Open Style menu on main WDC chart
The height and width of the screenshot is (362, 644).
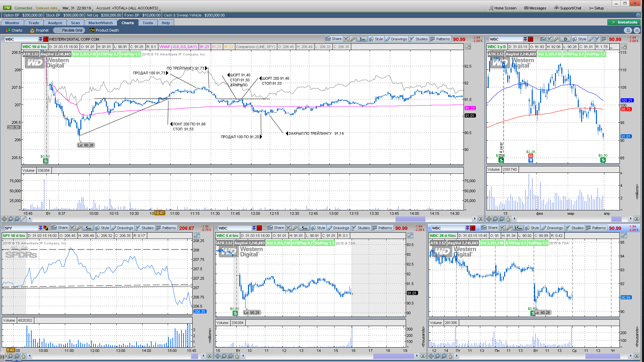[x=376, y=39]
